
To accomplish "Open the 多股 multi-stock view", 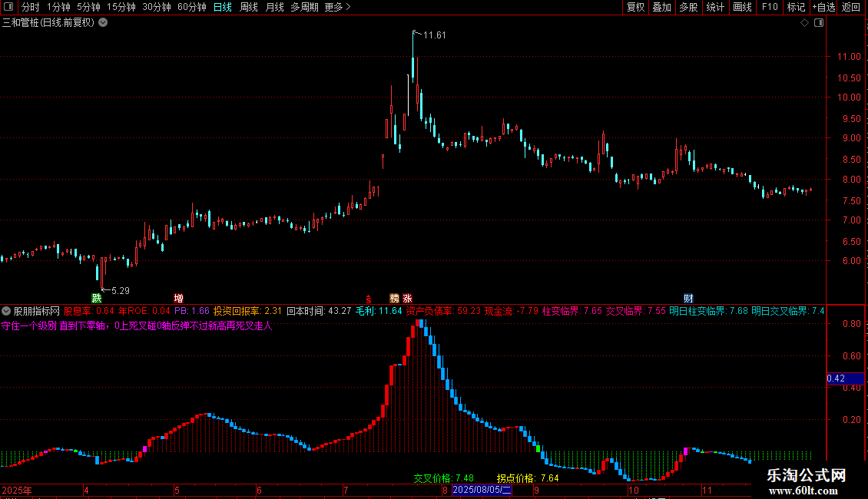I will (x=688, y=7).
